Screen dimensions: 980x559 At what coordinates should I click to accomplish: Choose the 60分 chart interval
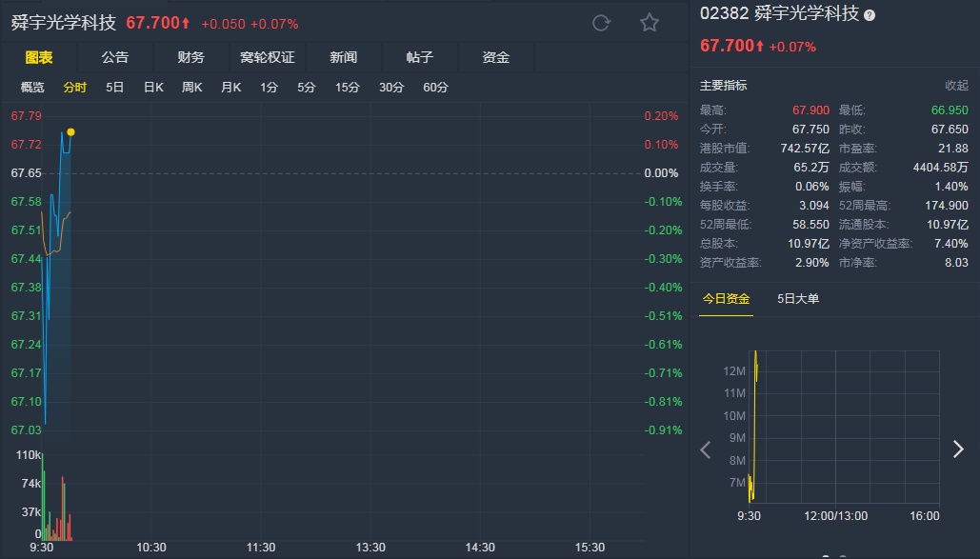(435, 88)
